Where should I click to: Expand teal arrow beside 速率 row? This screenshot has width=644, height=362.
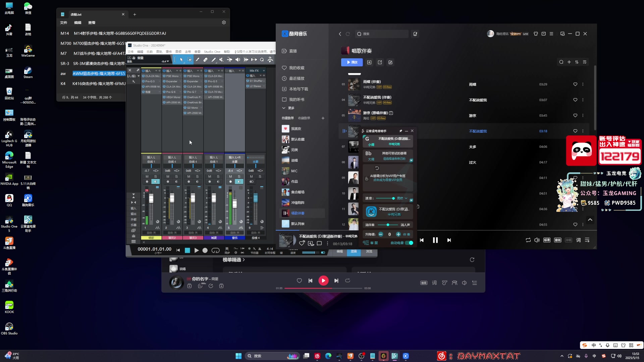(411, 200)
